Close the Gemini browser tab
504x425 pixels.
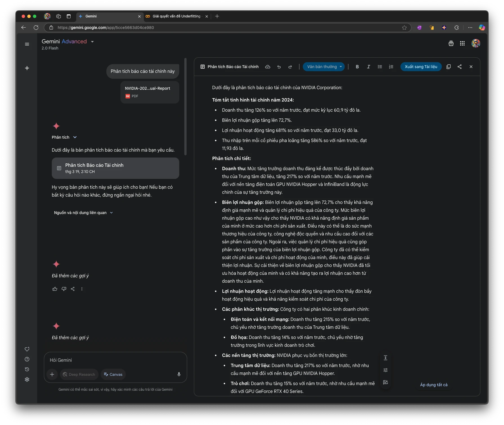click(139, 16)
